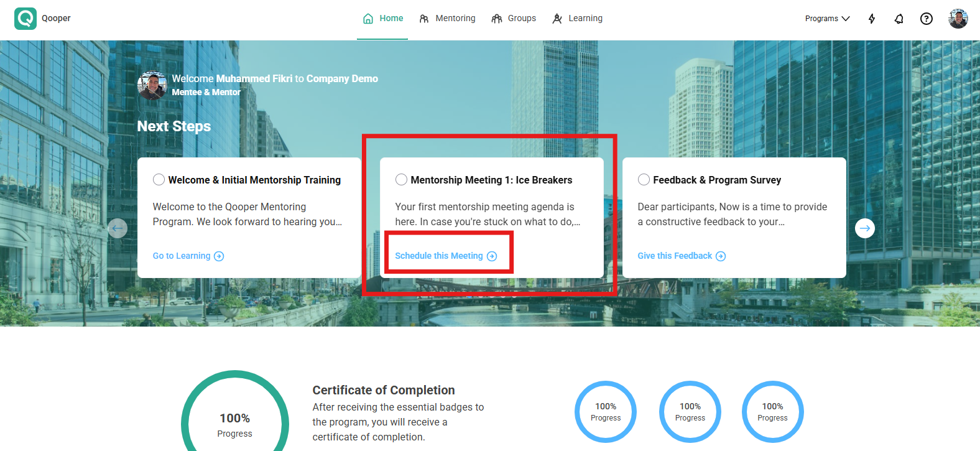
Task: Click the Mentoring tab's people icon
Action: pos(424,19)
